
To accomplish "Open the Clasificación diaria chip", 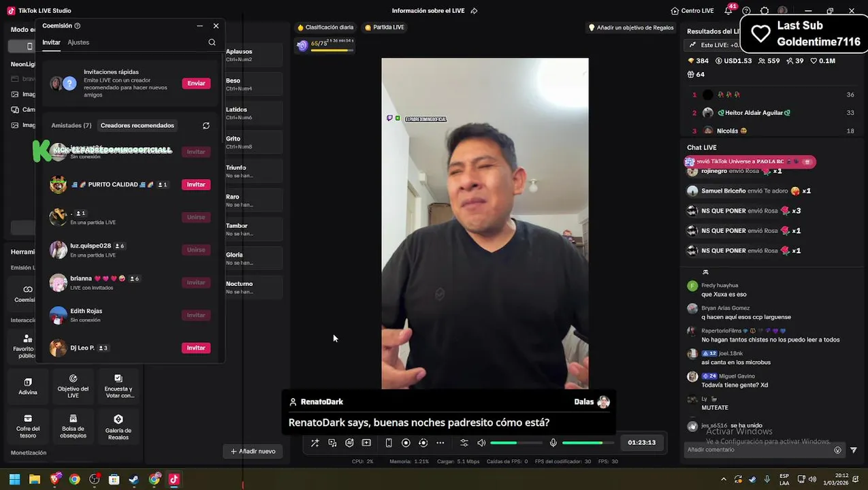I will (325, 27).
